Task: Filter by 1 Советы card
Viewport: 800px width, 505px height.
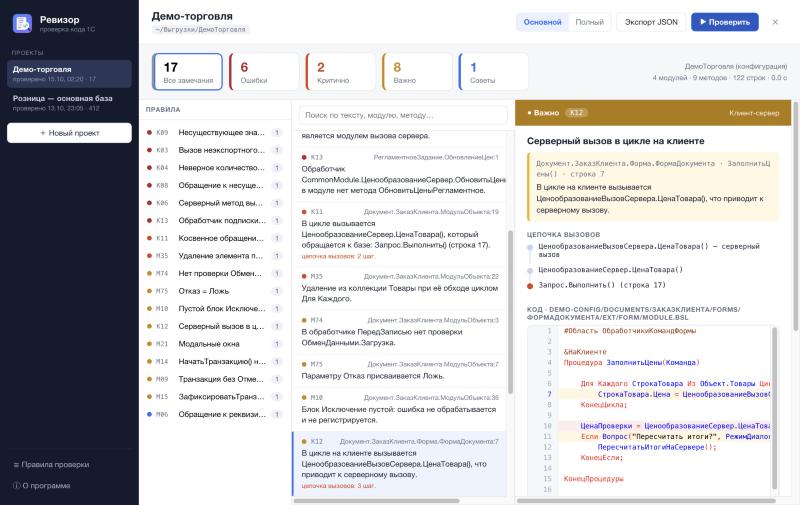Action: click(x=493, y=72)
